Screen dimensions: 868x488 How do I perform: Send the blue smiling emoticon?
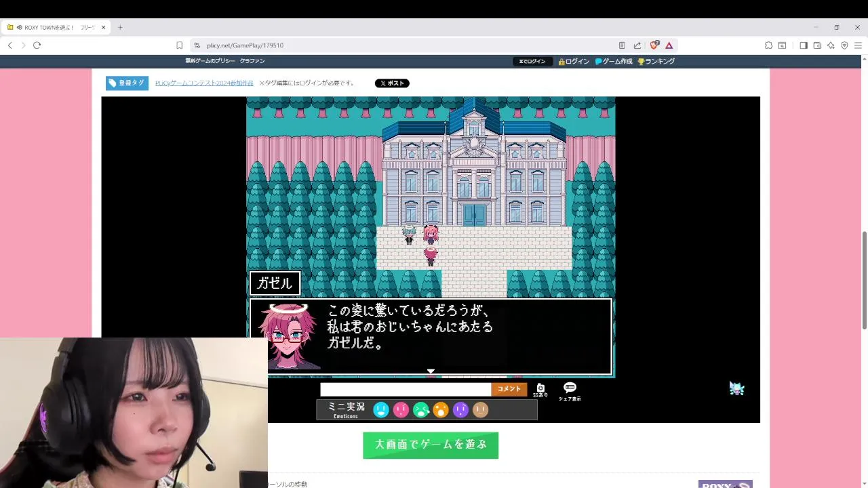click(381, 409)
